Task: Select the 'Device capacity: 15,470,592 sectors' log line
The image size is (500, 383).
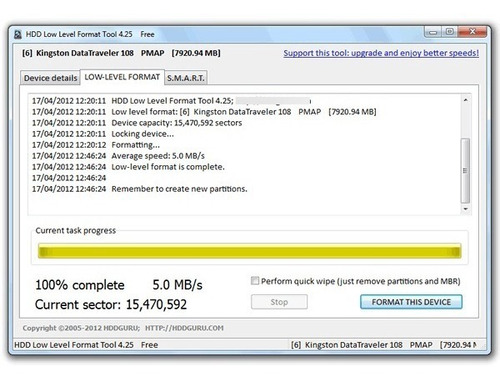Action: click(137, 123)
